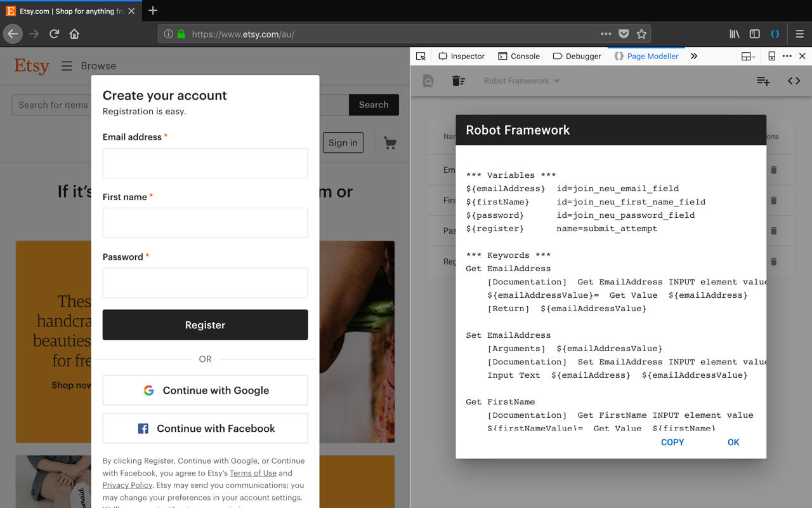Click the Password input field
Screen dimensions: 812x508
(205, 283)
